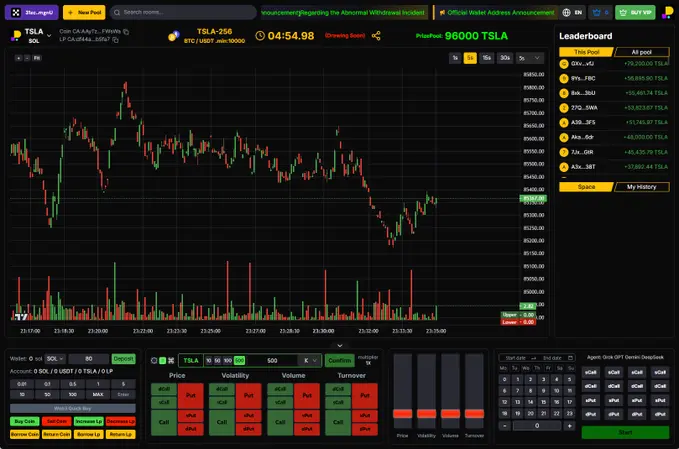
Task: Select the 15s chart interval
Action: click(x=486, y=58)
